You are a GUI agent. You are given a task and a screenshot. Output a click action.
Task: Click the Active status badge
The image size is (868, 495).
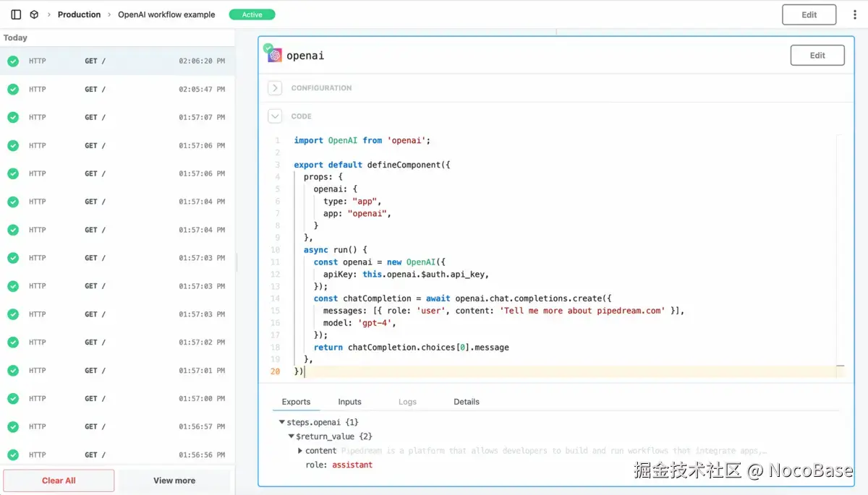(252, 14)
